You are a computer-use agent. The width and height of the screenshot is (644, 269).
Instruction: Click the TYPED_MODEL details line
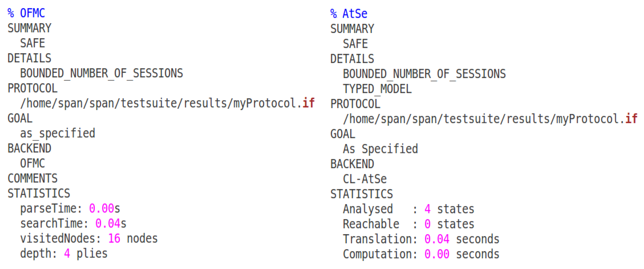(x=377, y=89)
